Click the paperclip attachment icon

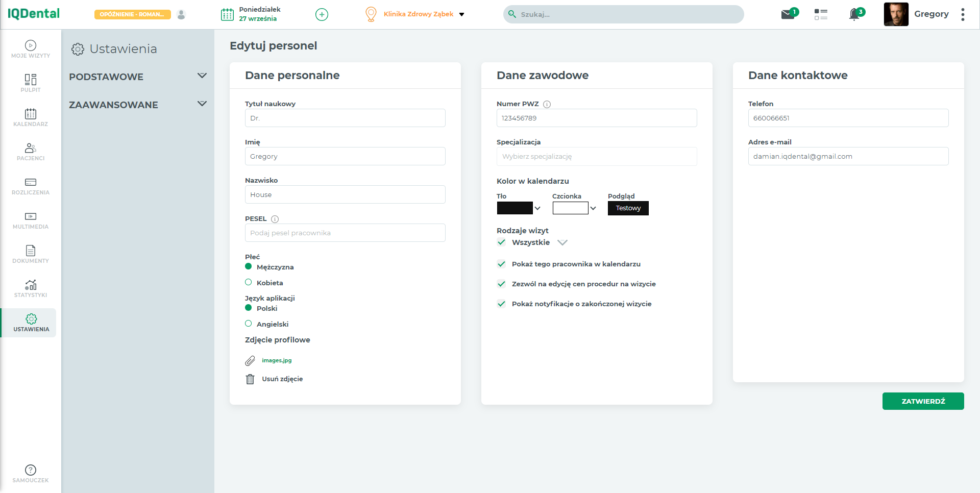[x=250, y=361]
